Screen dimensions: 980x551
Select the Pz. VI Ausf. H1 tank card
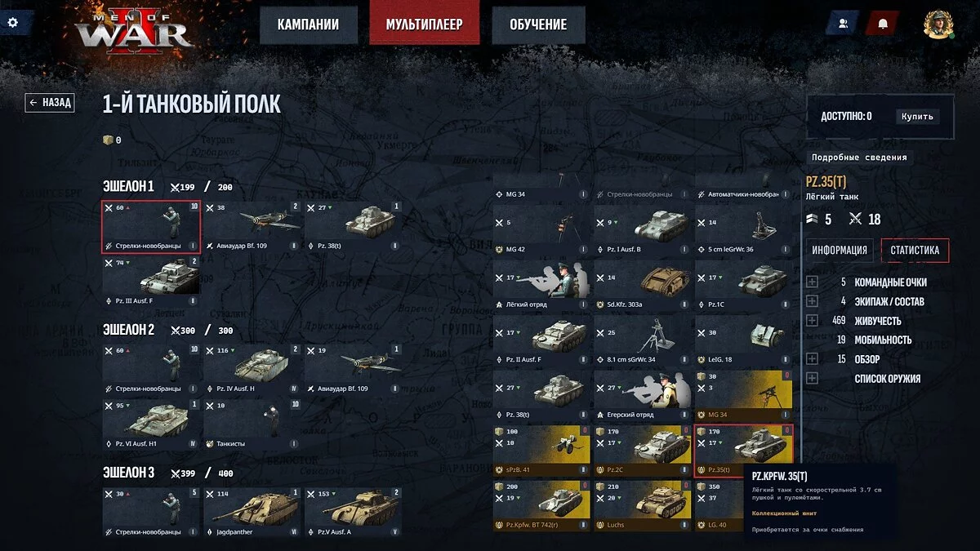click(x=151, y=424)
